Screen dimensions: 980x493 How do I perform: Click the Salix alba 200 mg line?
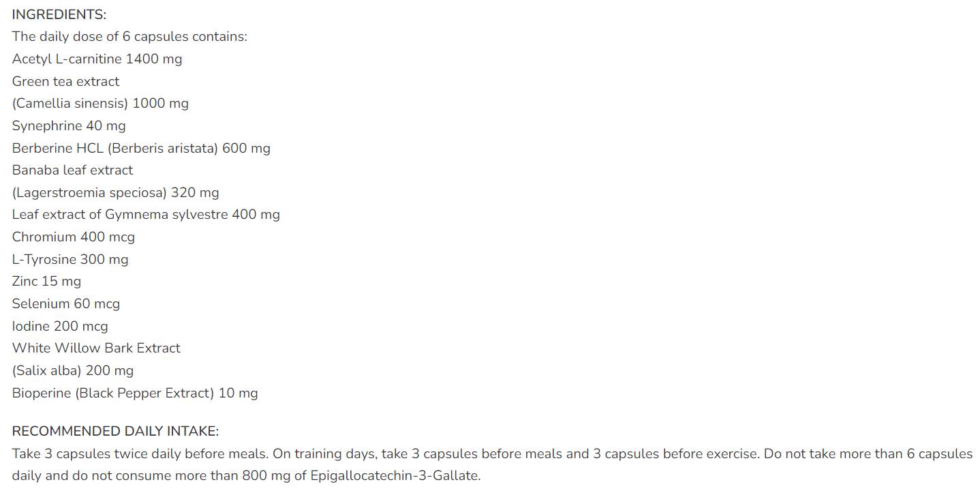73,371
